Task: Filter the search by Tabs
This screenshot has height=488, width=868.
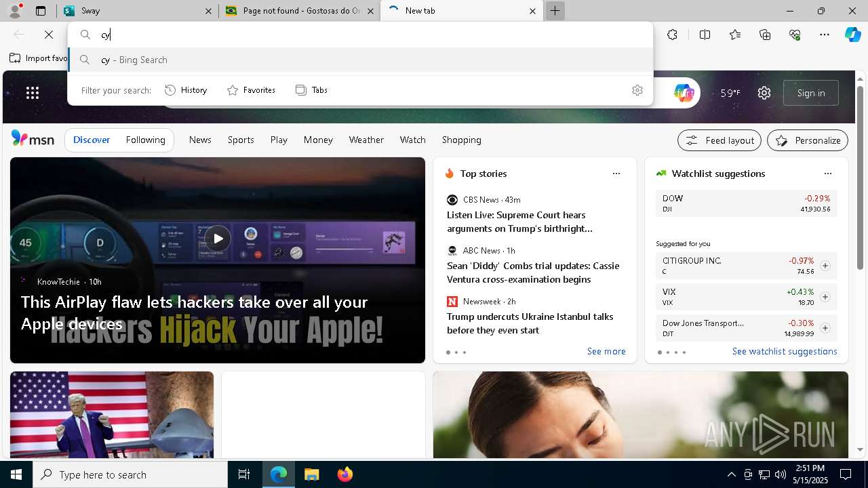Action: pyautogui.click(x=311, y=90)
